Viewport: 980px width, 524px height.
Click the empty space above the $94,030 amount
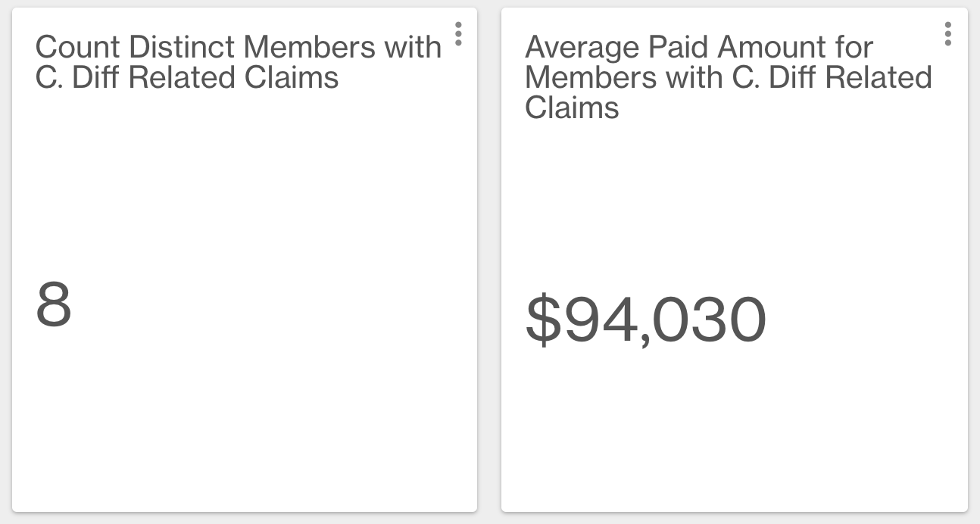tap(733, 204)
